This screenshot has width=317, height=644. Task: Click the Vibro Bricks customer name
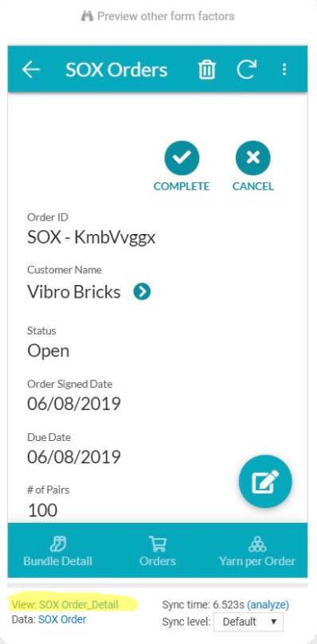74,292
